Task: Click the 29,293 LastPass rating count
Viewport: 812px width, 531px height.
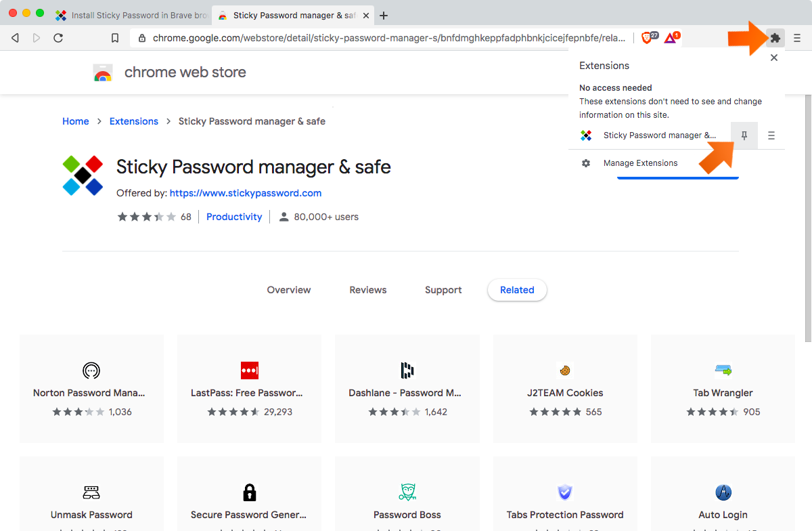Action: (277, 412)
